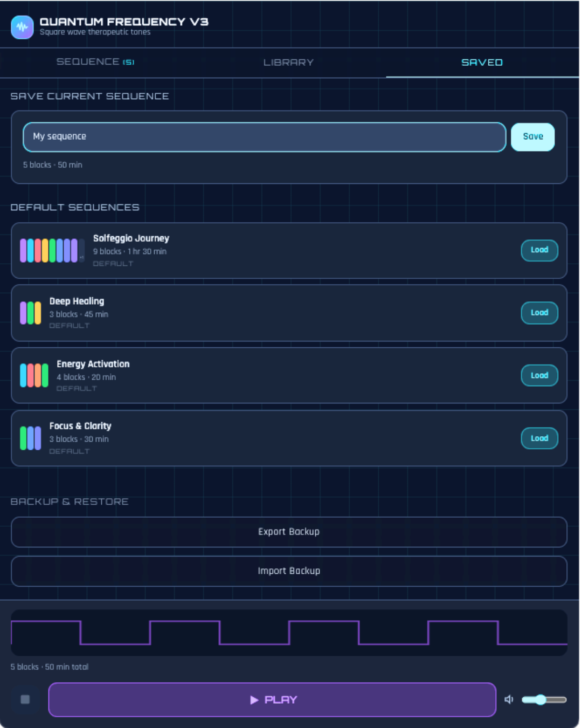Start playback with the Play button
The height and width of the screenshot is (728, 582).
pos(272,699)
